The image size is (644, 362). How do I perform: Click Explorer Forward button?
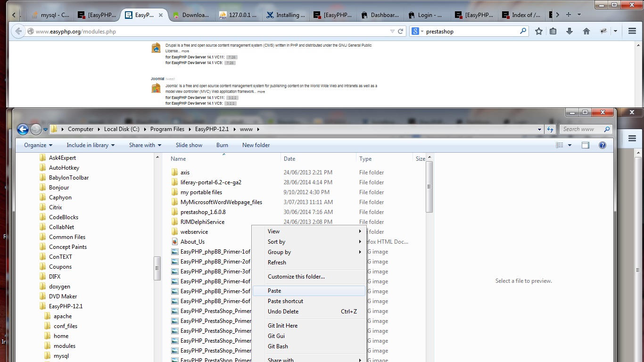coord(36,129)
